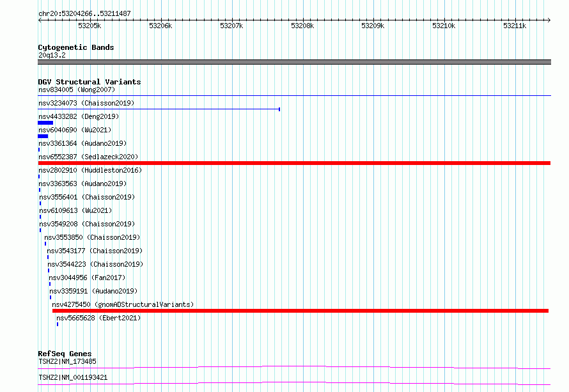Image resolution: width=569 pixels, height=392 pixels.
Task: Click the 20q13.2 cytogenetic band bar
Action: [294, 62]
